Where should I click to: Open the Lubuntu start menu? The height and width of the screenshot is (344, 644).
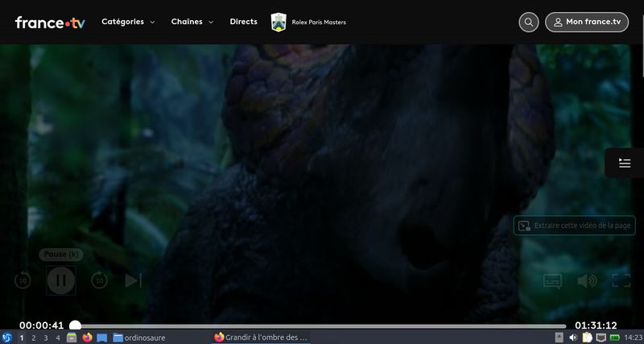(7, 338)
